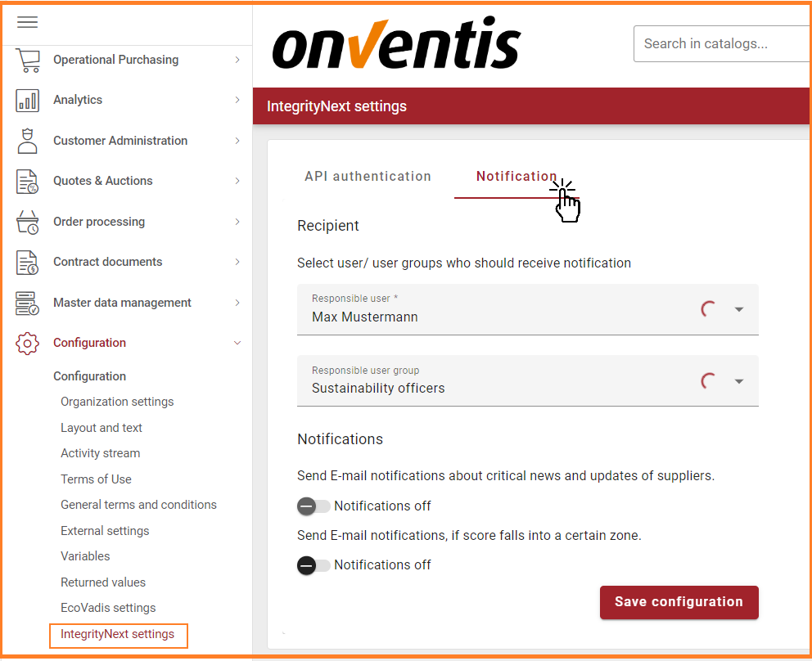Collapse the Configuration menu chevron

237,343
